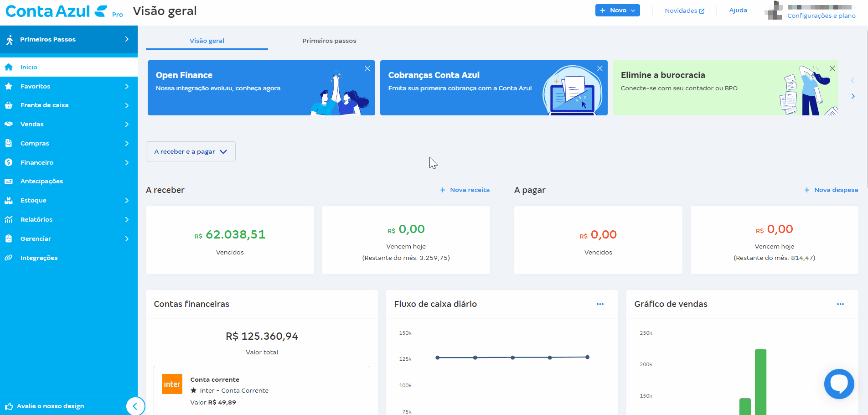The width and height of the screenshot is (868, 415).
Task: Expand the Gerenciar submenu chevron
Action: 127,239
